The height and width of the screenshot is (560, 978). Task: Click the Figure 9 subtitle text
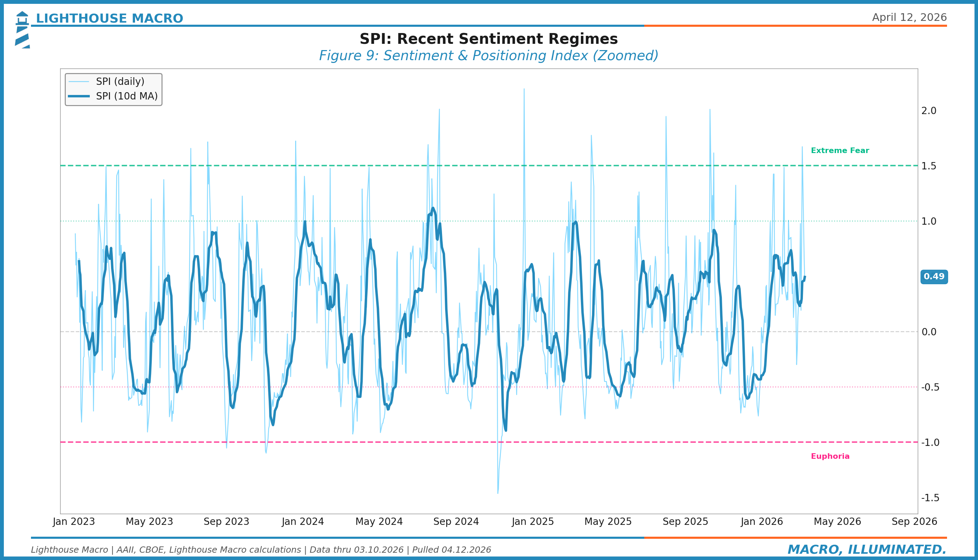coord(489,56)
